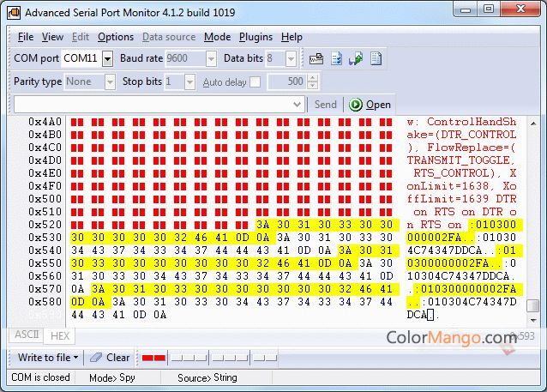Open the Plugins menu
Screen dimensions: 547x392
coord(255,37)
